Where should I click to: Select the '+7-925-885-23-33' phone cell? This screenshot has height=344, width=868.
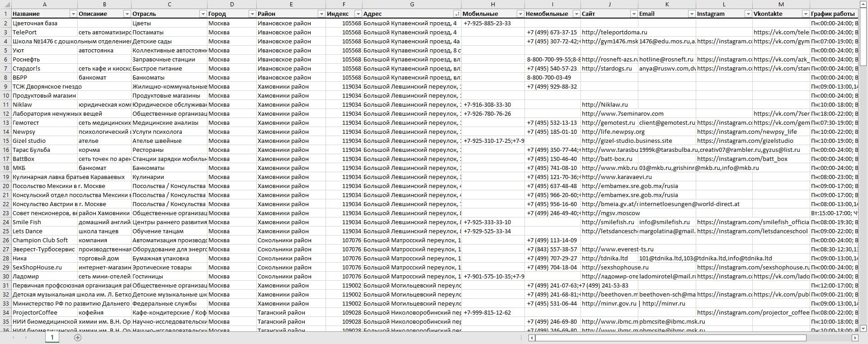point(493,23)
